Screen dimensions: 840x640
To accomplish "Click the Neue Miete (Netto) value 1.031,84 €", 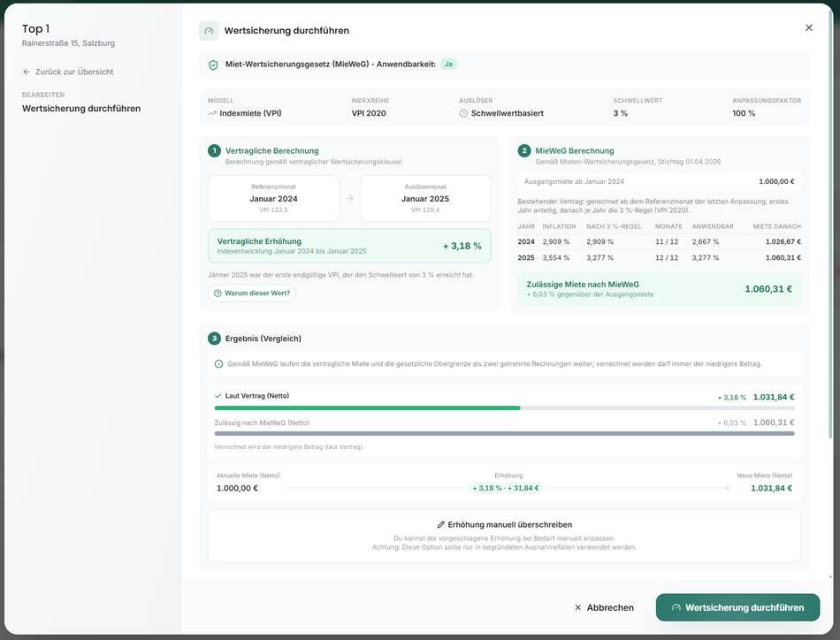I will tap(771, 489).
